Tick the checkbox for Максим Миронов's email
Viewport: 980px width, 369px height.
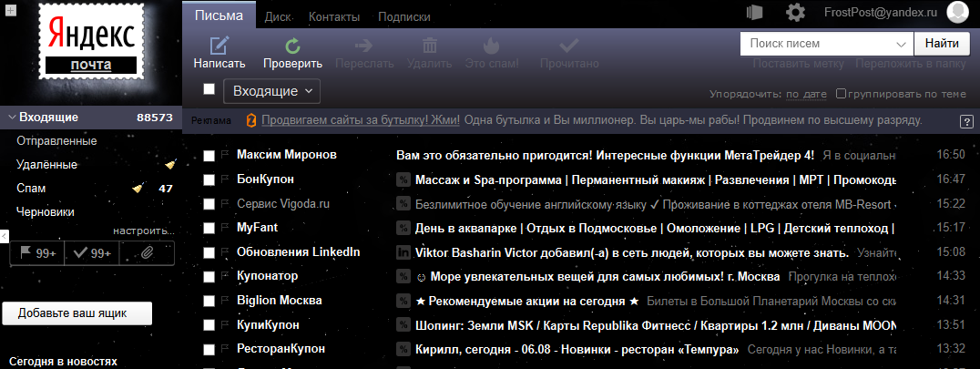tap(209, 156)
